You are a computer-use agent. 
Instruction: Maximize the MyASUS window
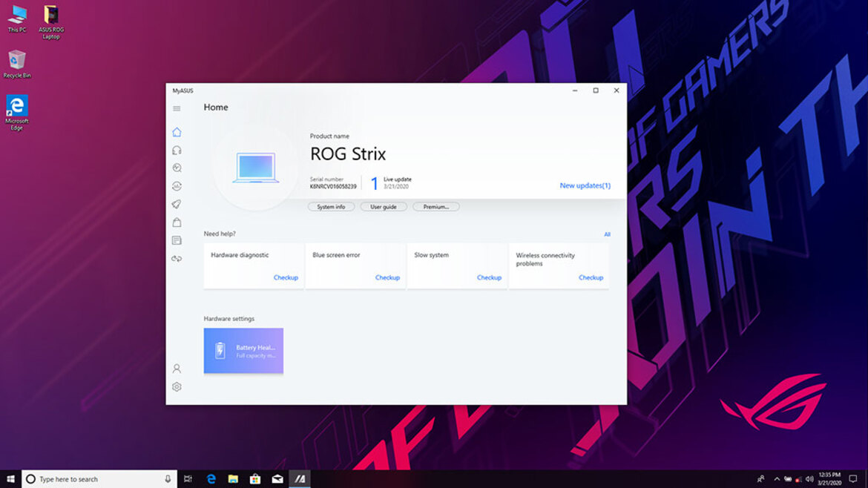click(596, 90)
